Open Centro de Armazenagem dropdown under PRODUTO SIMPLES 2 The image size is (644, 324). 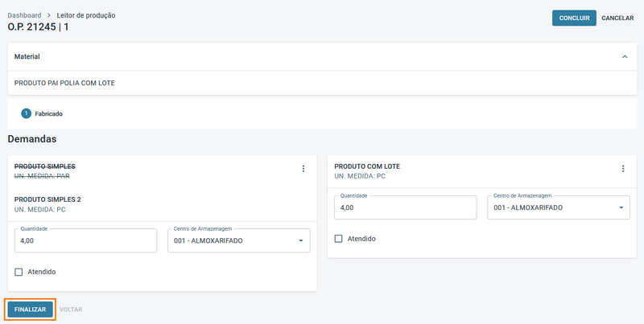(238, 240)
